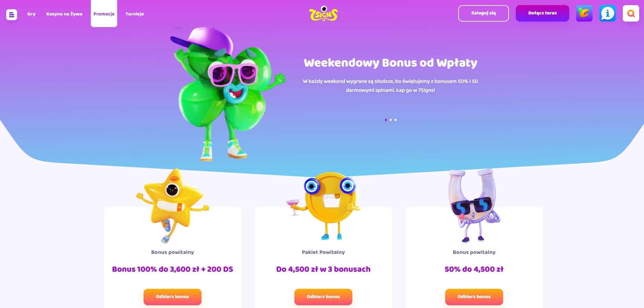Click the horseshoe mascot with sunglasses
The image size is (644, 308).
pos(474,206)
